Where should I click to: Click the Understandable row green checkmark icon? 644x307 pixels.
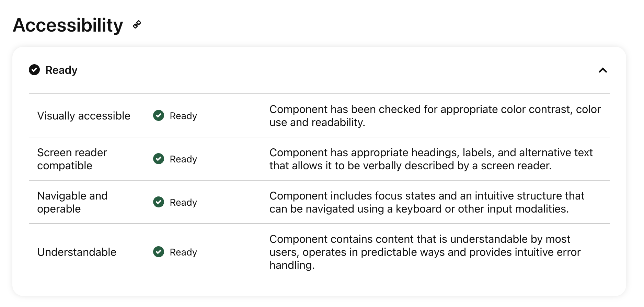tap(159, 252)
